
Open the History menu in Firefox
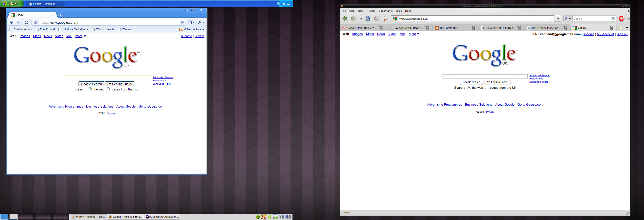[371, 11]
